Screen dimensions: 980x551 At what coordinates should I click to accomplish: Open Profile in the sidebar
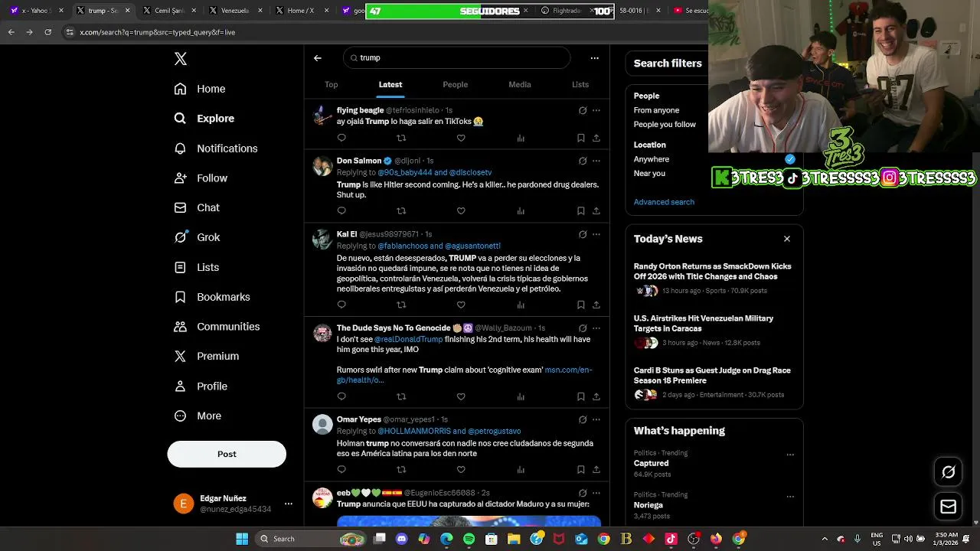point(201,386)
